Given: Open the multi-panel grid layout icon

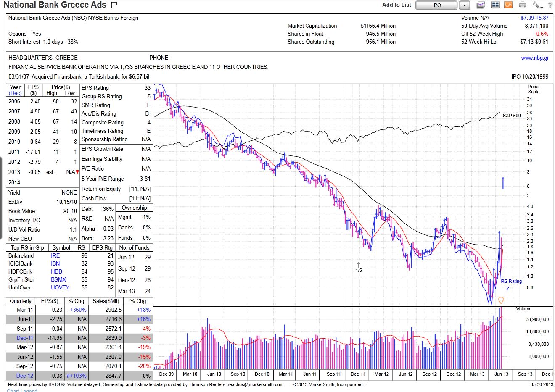Looking at the screenshot, I should [495, 5].
